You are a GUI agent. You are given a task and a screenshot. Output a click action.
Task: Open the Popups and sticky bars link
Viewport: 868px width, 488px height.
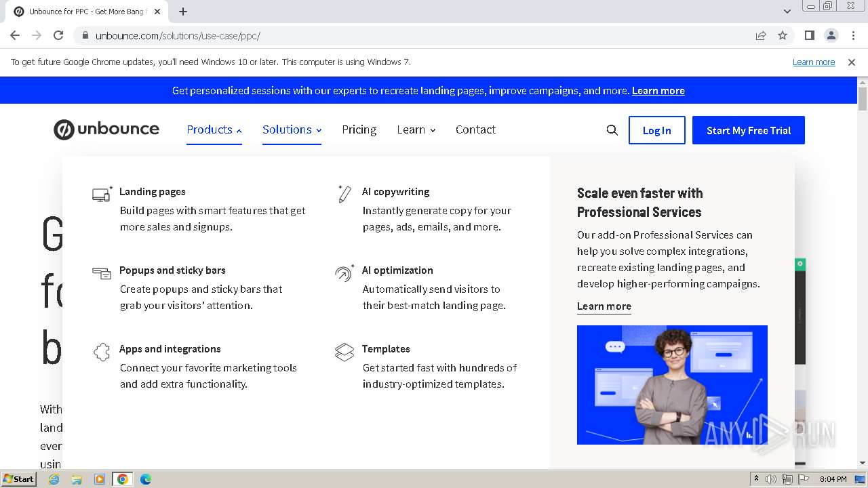pos(172,270)
